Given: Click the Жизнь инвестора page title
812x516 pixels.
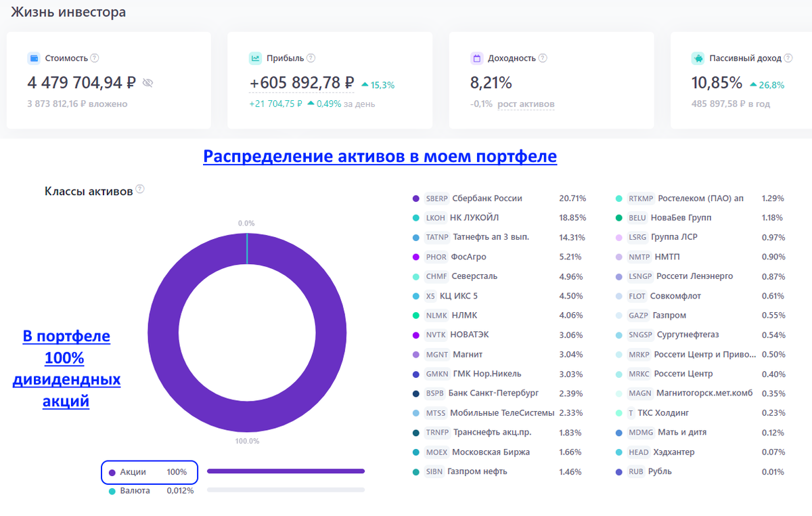Looking at the screenshot, I should (x=68, y=12).
